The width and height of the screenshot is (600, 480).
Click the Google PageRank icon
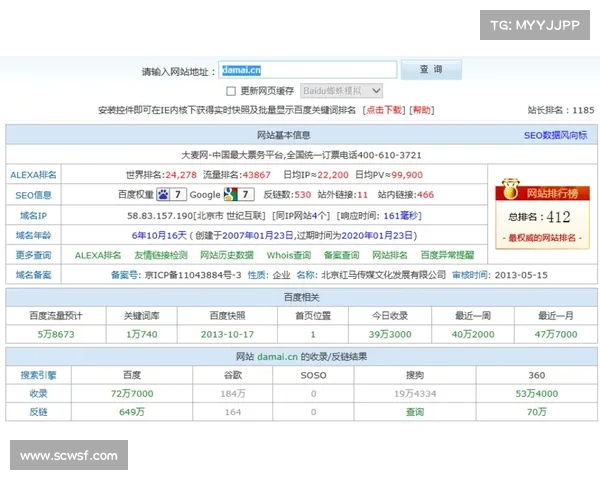pos(230,194)
